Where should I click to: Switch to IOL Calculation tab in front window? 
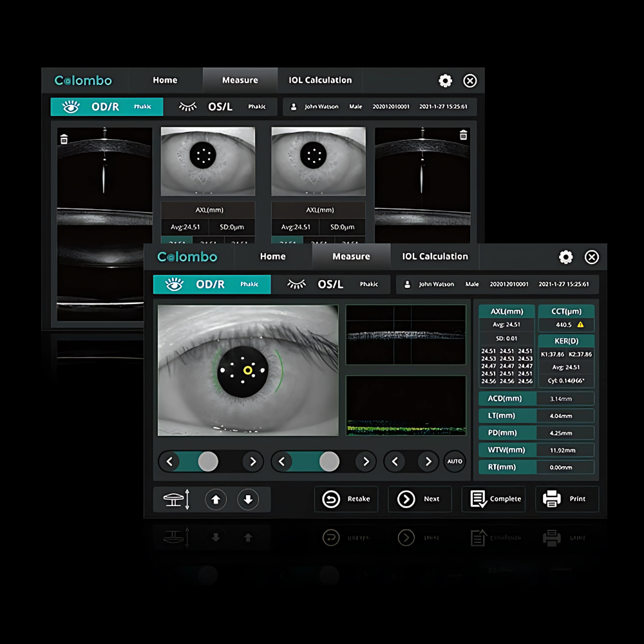(x=435, y=257)
